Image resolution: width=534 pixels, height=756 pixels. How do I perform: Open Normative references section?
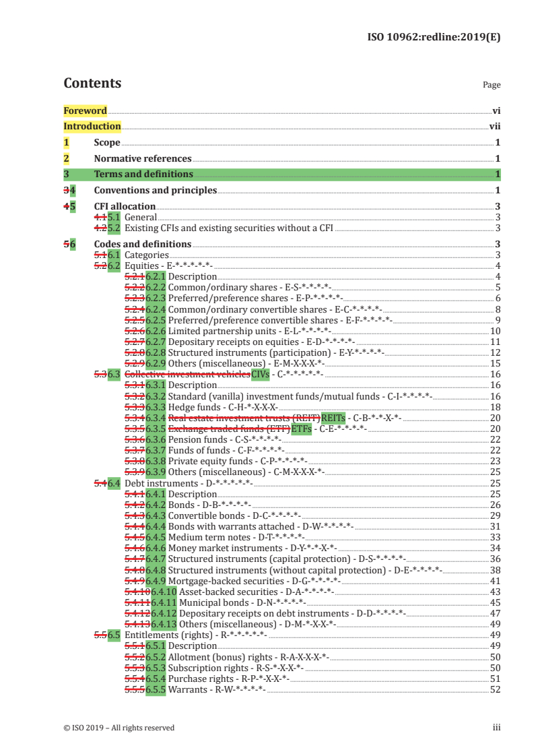click(x=143, y=158)
